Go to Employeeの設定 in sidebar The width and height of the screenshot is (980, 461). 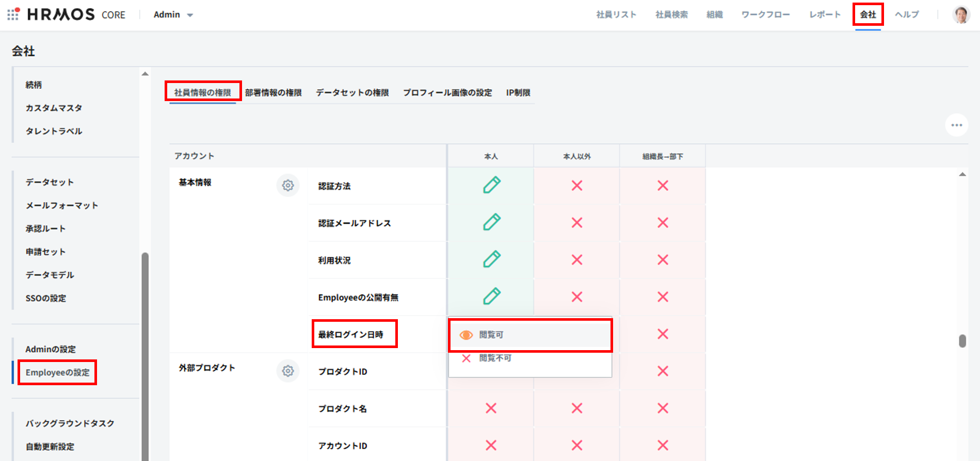(57, 372)
